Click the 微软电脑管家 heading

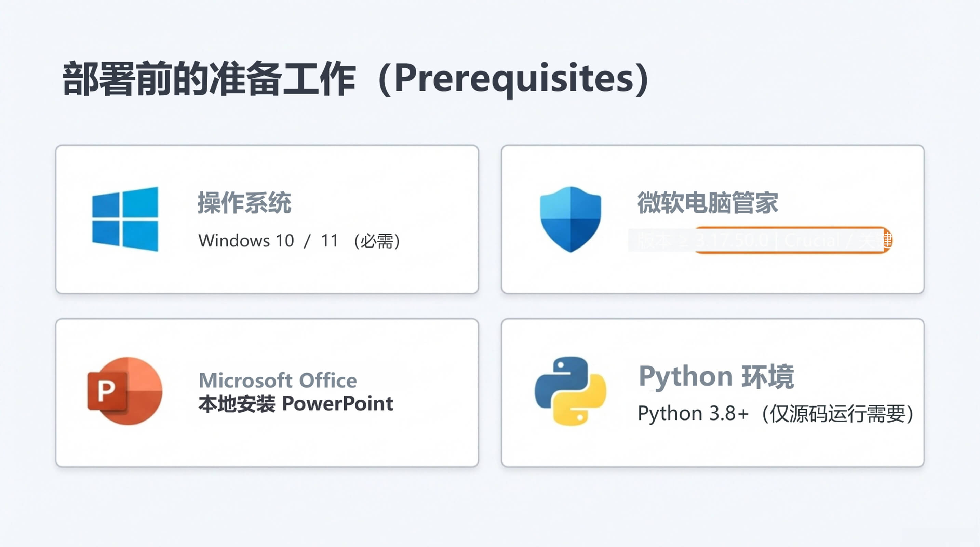[708, 203]
